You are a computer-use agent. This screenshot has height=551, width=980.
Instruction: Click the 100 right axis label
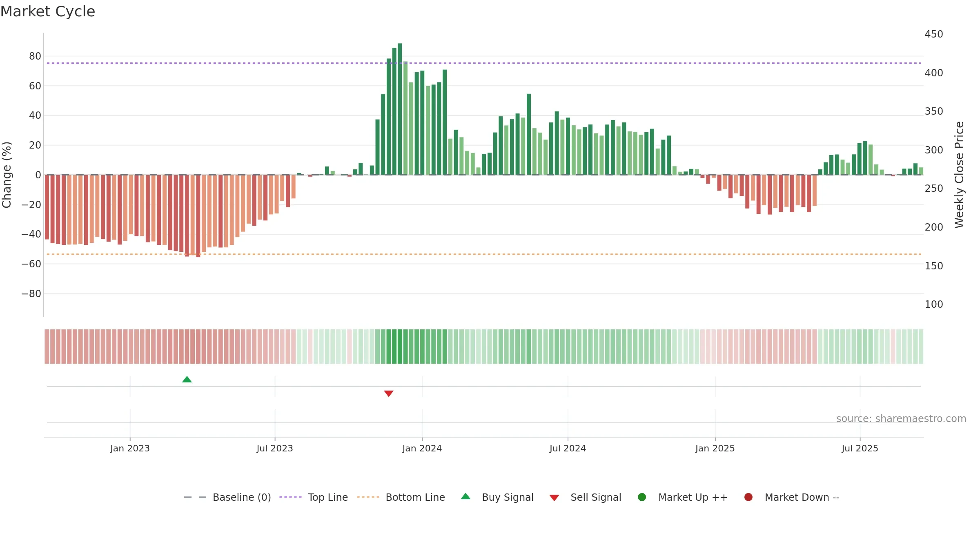(x=934, y=304)
